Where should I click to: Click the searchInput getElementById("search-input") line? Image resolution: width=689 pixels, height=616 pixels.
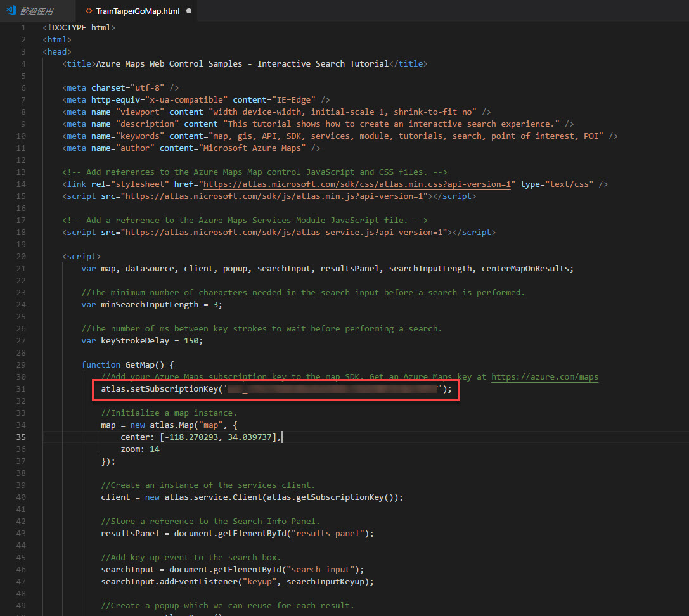tap(233, 570)
